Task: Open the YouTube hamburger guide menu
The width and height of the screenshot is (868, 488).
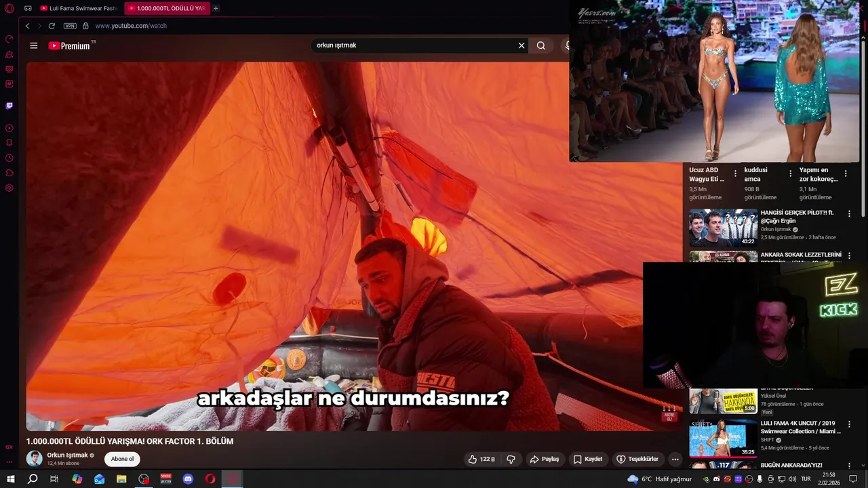Action: pos(34,45)
